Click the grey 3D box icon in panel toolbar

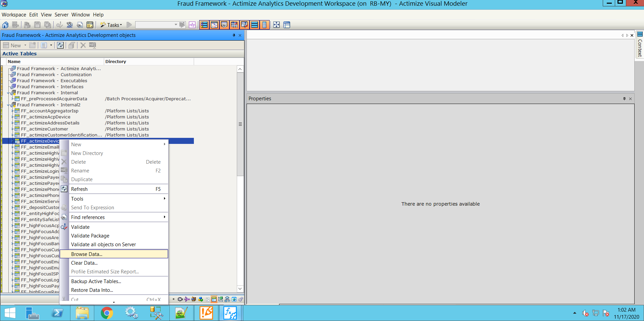71,45
